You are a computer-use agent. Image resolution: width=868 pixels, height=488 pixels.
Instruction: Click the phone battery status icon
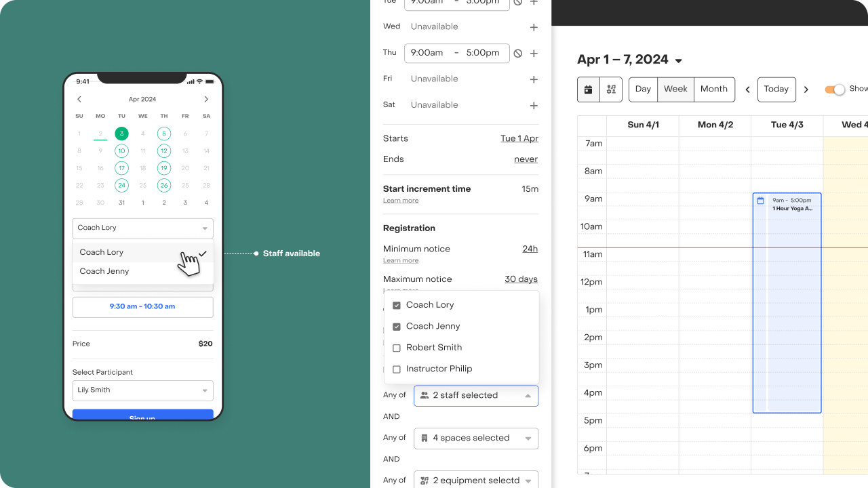pyautogui.click(x=209, y=81)
